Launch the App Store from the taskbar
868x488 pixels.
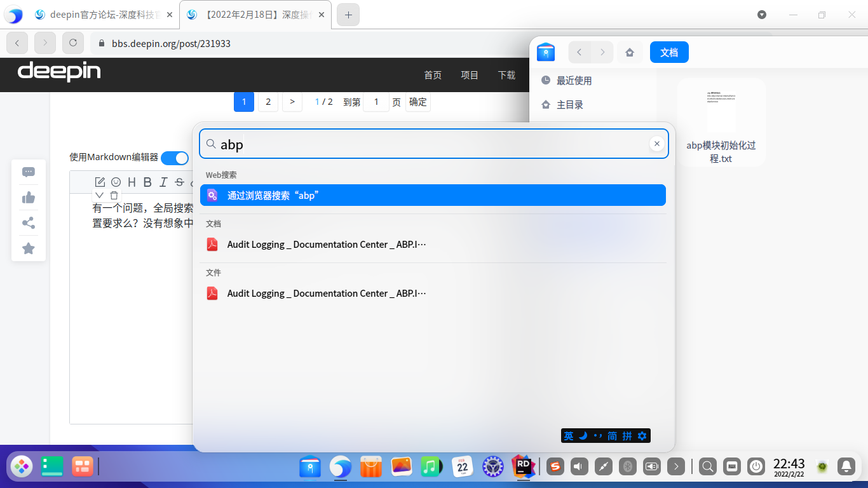point(370,466)
